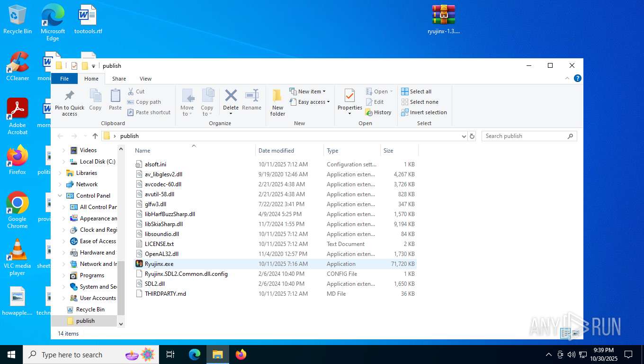Select Copy path command
This screenshot has height=364, width=644.
[144, 102]
